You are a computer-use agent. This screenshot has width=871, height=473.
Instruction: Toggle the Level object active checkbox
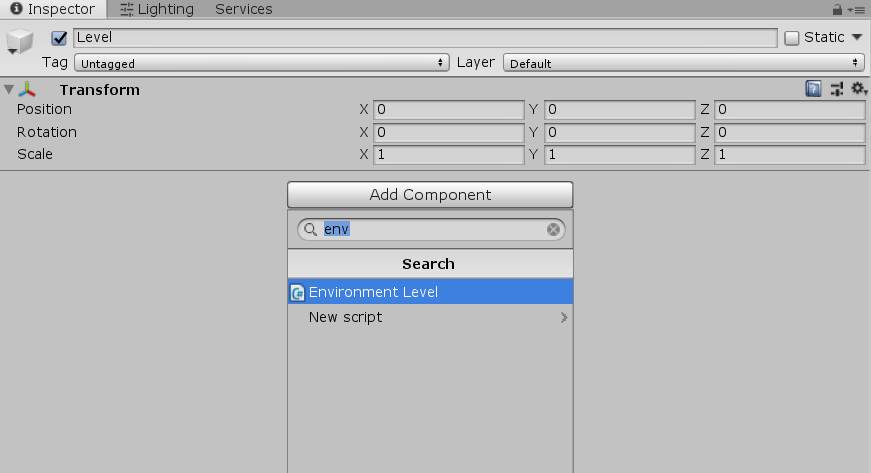[x=59, y=38]
